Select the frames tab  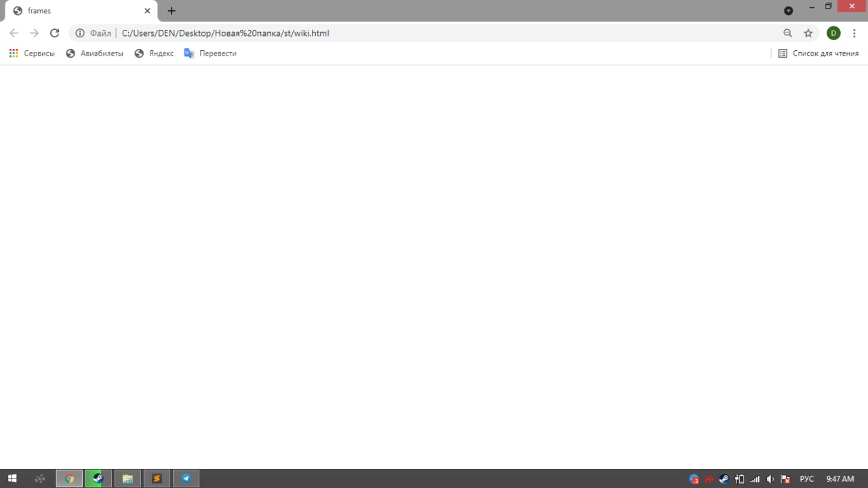pos(81,11)
